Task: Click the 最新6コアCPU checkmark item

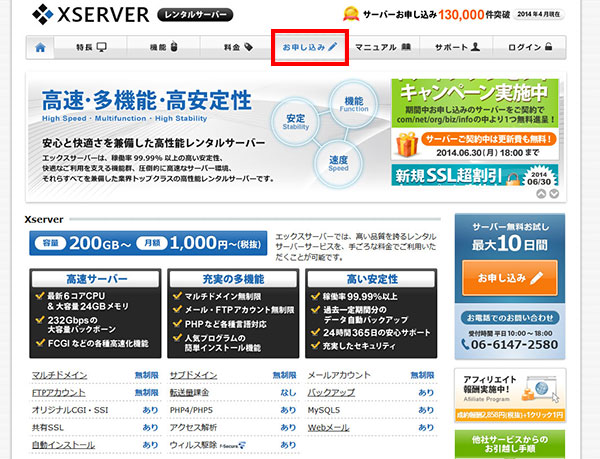Action: click(x=82, y=301)
